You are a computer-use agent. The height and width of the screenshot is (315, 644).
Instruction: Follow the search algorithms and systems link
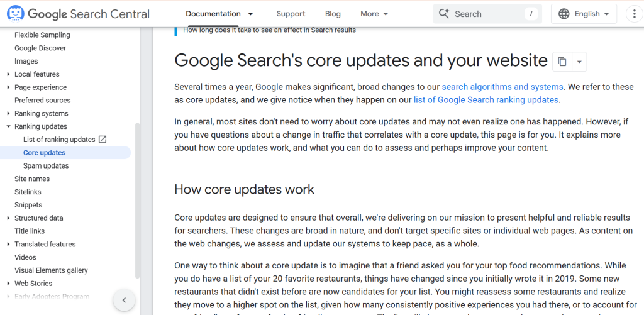coord(502,87)
